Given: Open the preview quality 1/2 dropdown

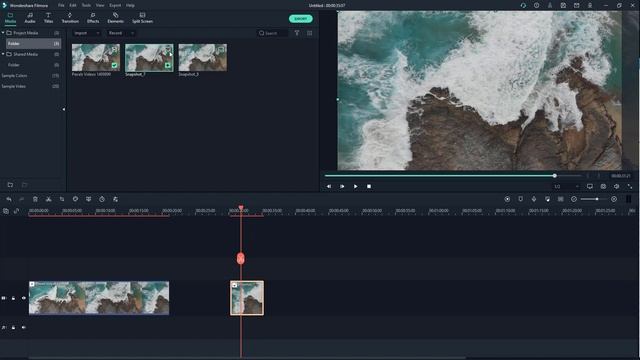Looking at the screenshot, I should [567, 187].
